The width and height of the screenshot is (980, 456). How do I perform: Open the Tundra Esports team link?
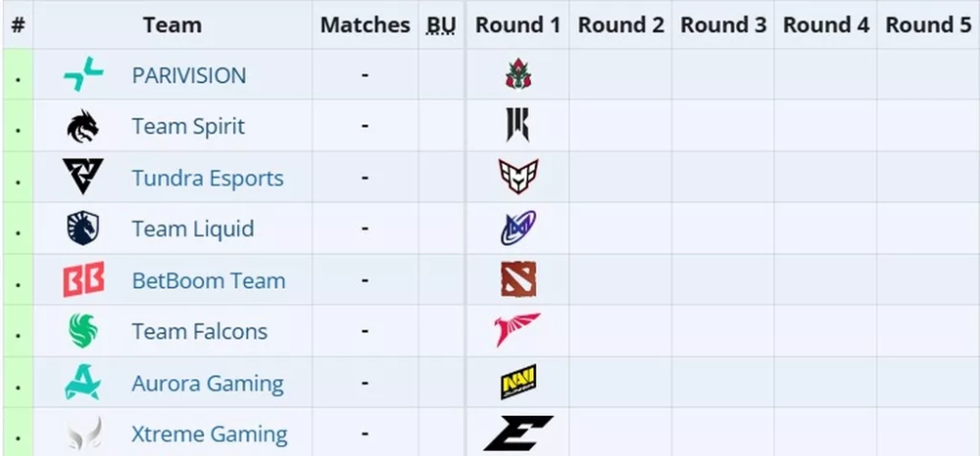208,178
